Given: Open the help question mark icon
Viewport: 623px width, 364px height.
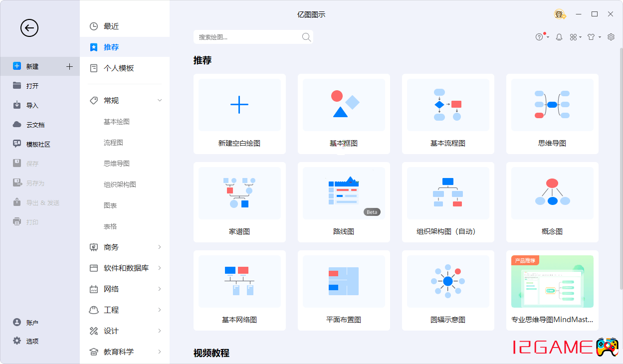Looking at the screenshot, I should (539, 37).
